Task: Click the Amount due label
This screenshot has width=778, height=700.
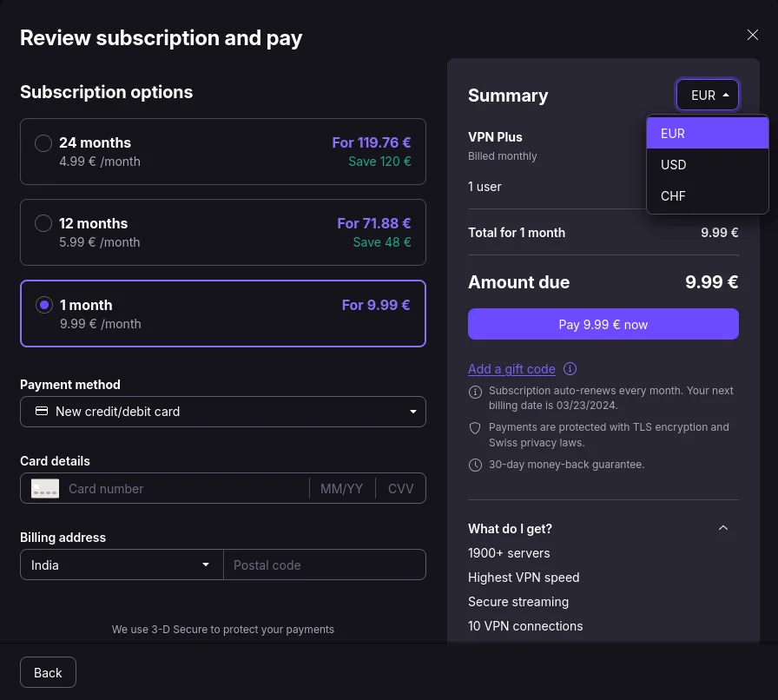Action: click(x=519, y=282)
